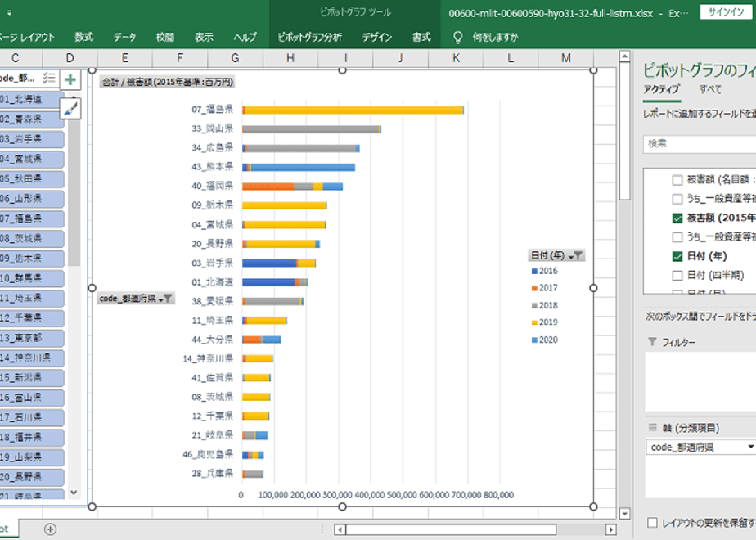Click the add new sheet plus button
Screen dimensions: 756x540
50,529
